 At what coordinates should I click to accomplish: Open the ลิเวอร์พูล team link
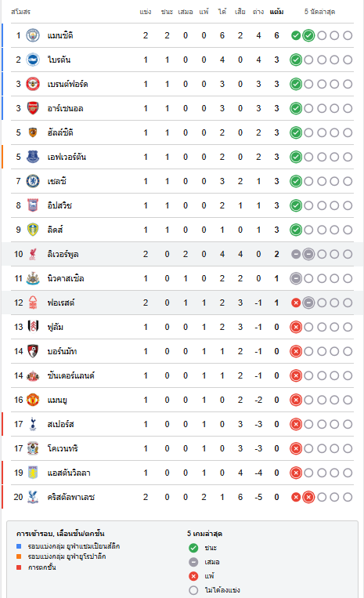pyautogui.click(x=63, y=254)
